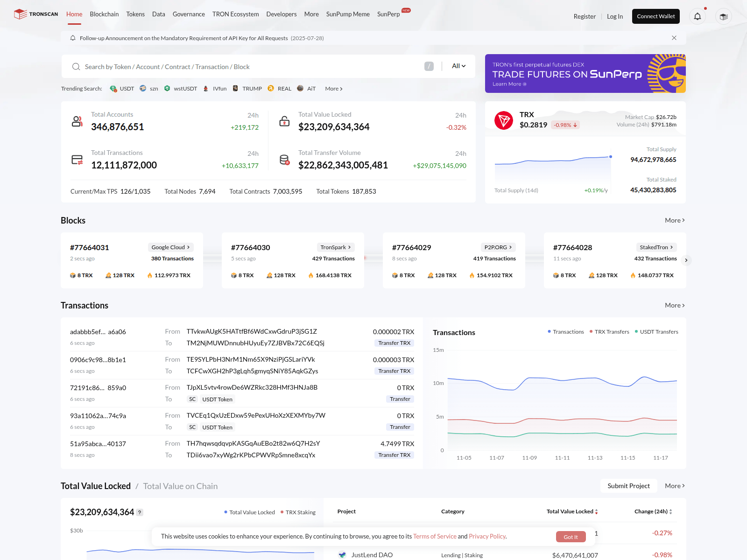Toggle the TRX Staking legend series
The height and width of the screenshot is (560, 747).
(298, 512)
